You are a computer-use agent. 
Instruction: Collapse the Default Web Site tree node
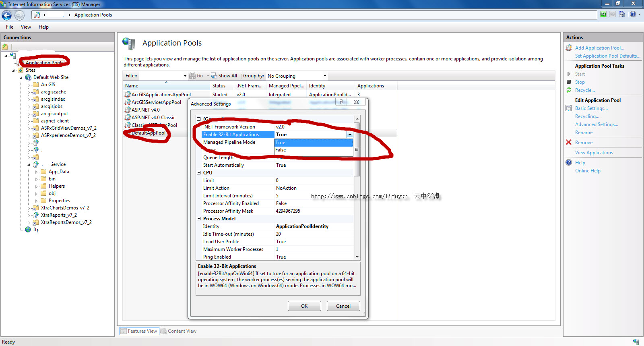[21, 78]
